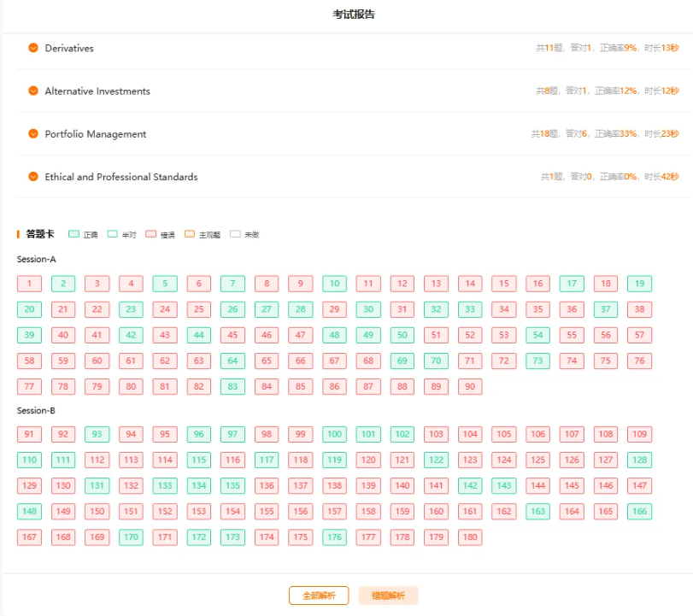The height and width of the screenshot is (616, 693).
Task: Jump to question 91 in Session-B
Action: pyautogui.click(x=29, y=434)
